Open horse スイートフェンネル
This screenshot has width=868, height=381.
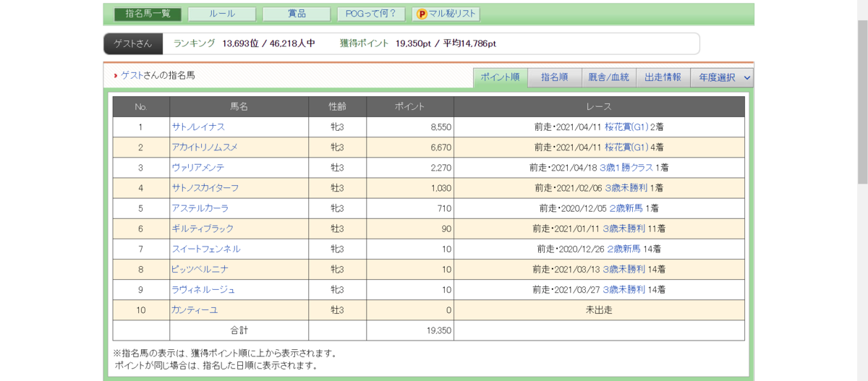[x=206, y=249]
